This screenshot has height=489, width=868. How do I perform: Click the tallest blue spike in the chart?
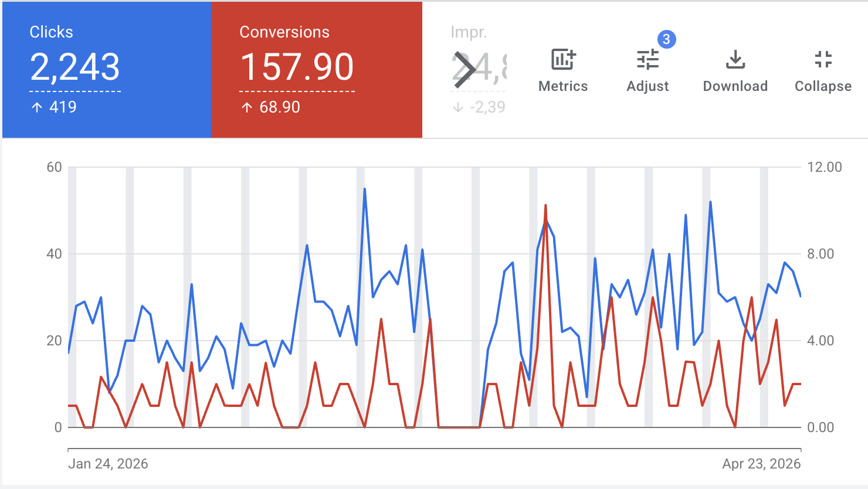[x=364, y=189]
